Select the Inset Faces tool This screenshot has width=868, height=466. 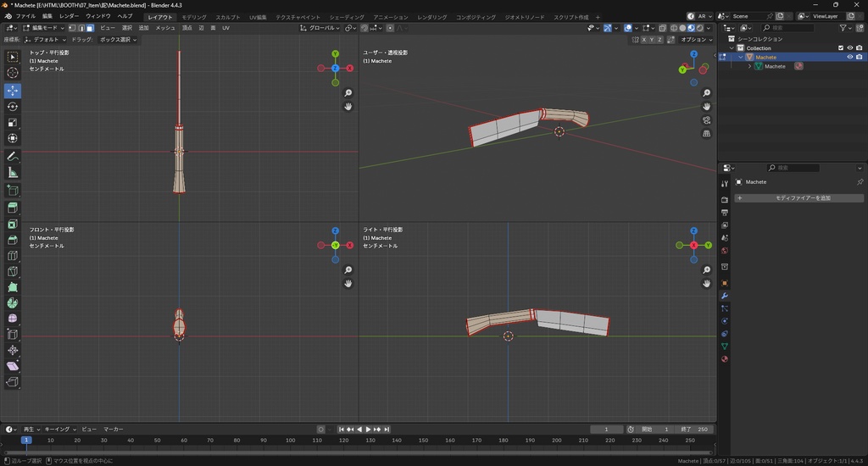pyautogui.click(x=12, y=225)
